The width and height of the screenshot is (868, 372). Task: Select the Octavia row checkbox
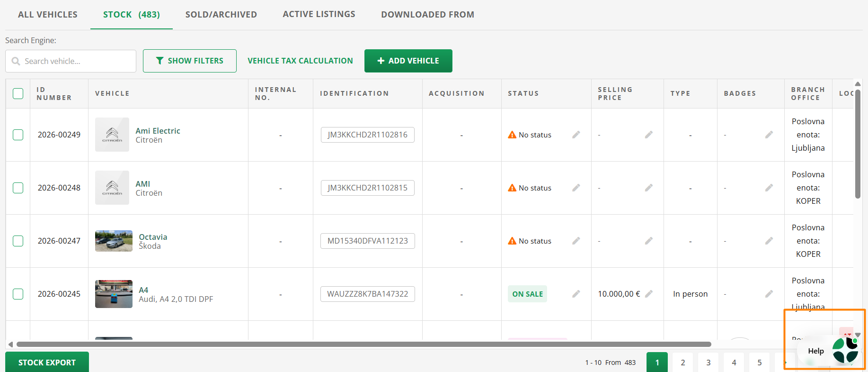(18, 241)
